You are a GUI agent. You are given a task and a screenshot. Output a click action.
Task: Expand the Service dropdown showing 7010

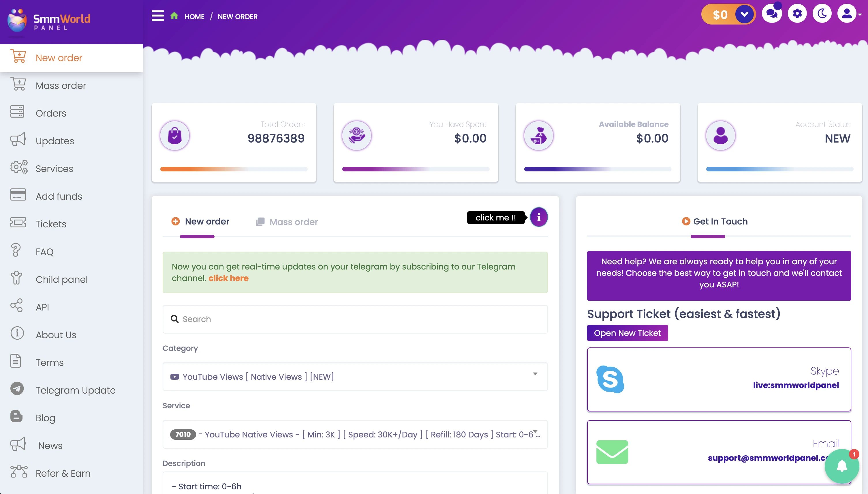click(x=355, y=434)
